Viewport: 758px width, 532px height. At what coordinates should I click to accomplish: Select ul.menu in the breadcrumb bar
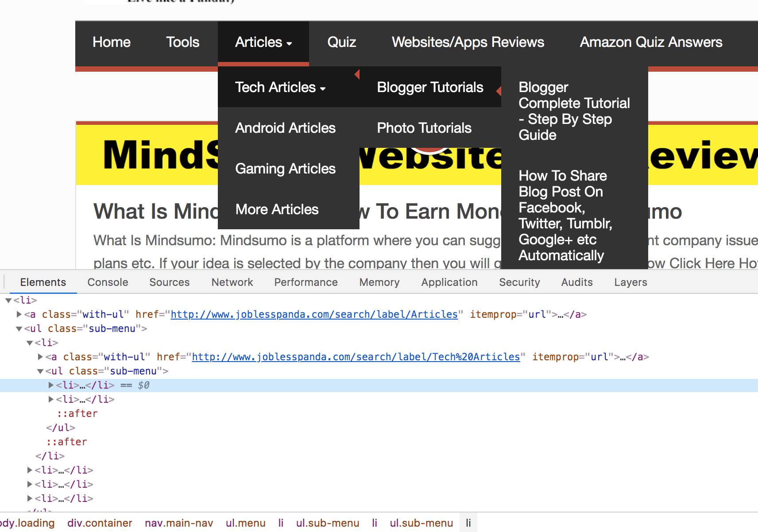(246, 523)
